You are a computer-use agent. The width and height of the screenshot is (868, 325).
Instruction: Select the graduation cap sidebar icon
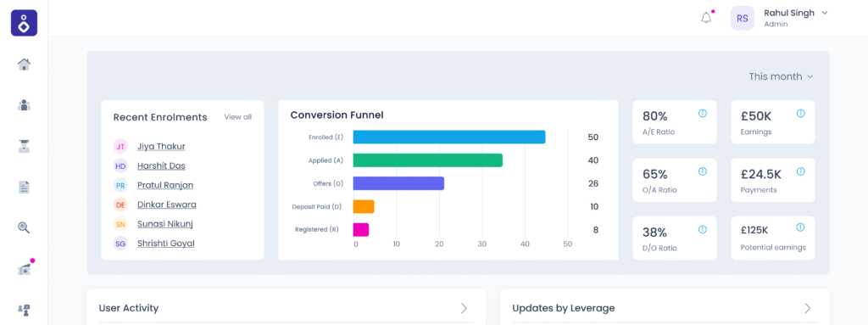tap(24, 147)
